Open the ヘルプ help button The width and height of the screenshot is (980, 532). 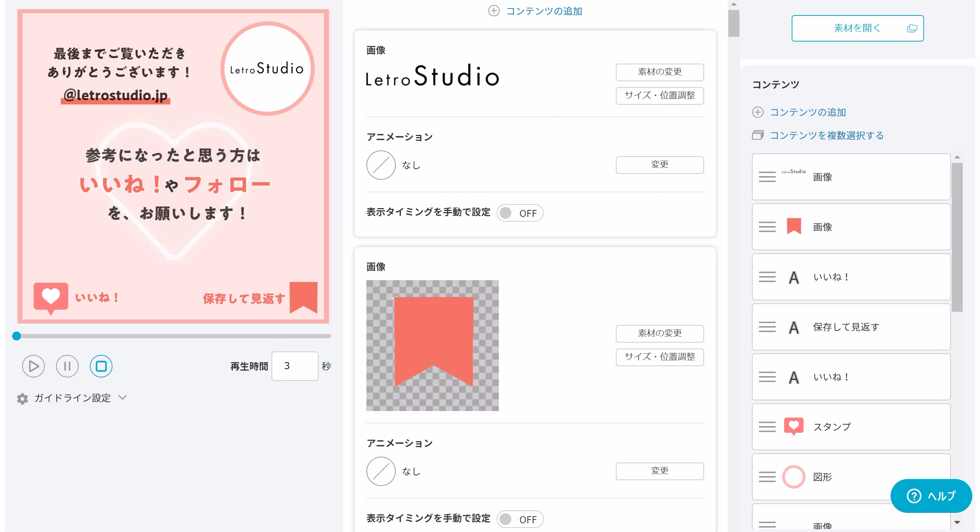931,496
